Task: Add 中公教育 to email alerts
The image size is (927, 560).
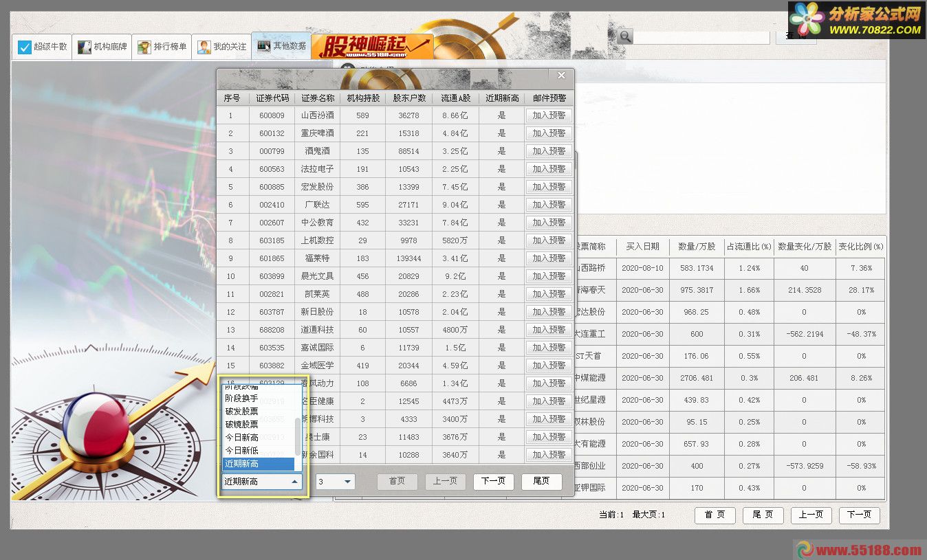Action: click(549, 223)
